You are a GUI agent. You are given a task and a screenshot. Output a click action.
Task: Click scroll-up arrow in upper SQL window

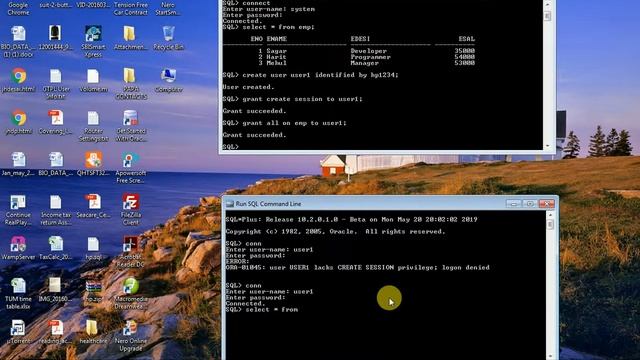coord(548,4)
